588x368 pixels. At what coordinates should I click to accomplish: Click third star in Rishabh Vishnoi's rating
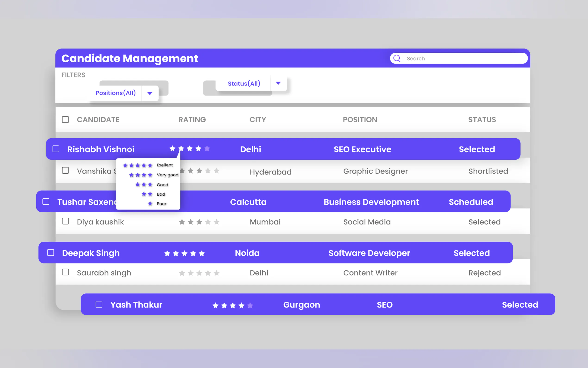click(x=190, y=149)
